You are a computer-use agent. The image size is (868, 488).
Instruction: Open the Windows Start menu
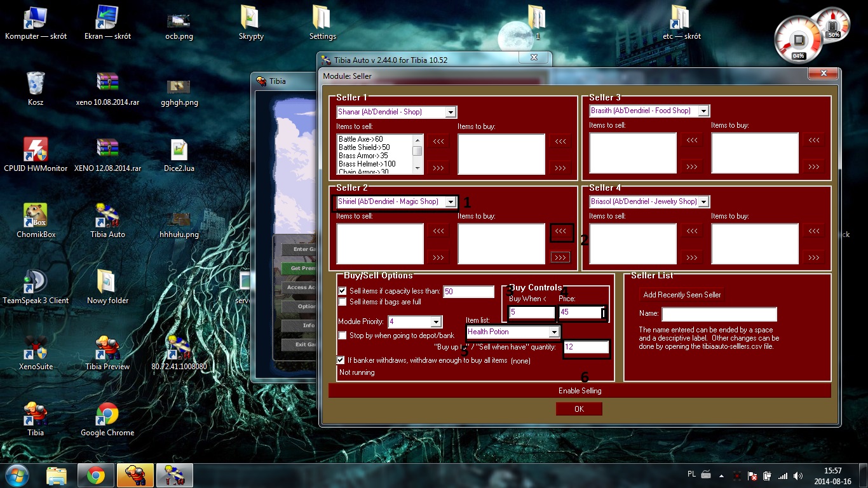coord(17,475)
